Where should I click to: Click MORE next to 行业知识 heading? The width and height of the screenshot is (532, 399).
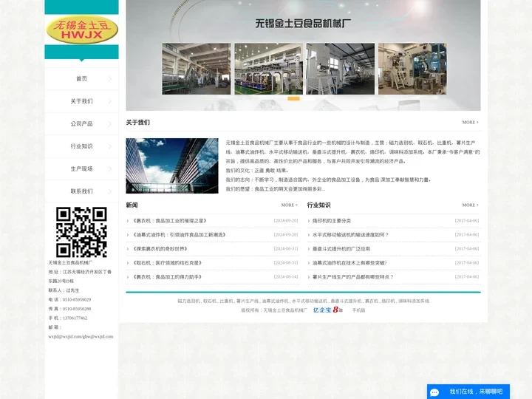coord(470,205)
